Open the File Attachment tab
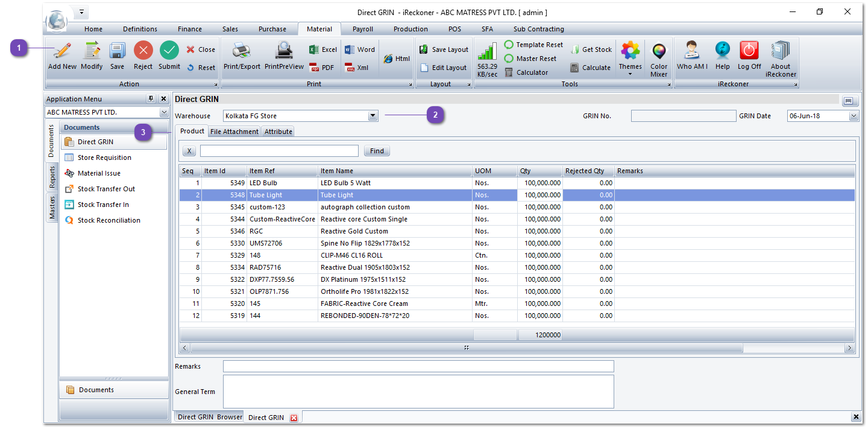Image resolution: width=868 pixels, height=429 pixels. click(234, 132)
